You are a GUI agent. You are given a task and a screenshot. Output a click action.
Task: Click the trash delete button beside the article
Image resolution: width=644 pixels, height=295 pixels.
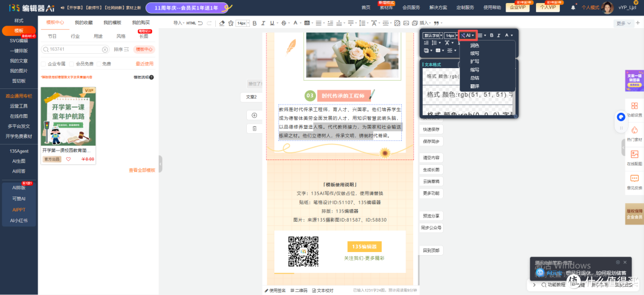pos(254,128)
